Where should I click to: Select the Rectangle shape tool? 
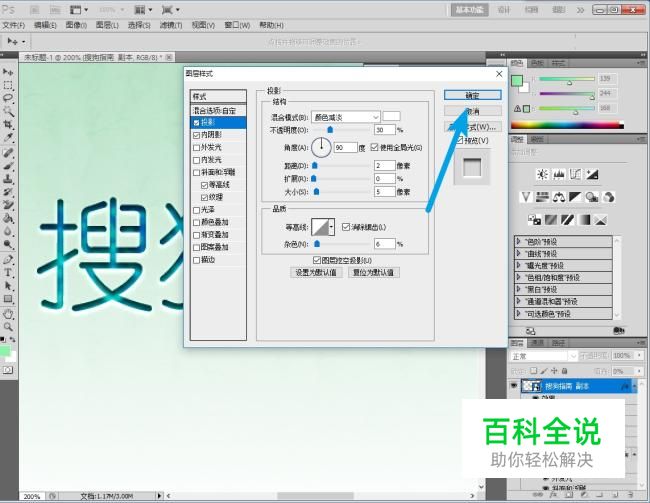coord(8,299)
